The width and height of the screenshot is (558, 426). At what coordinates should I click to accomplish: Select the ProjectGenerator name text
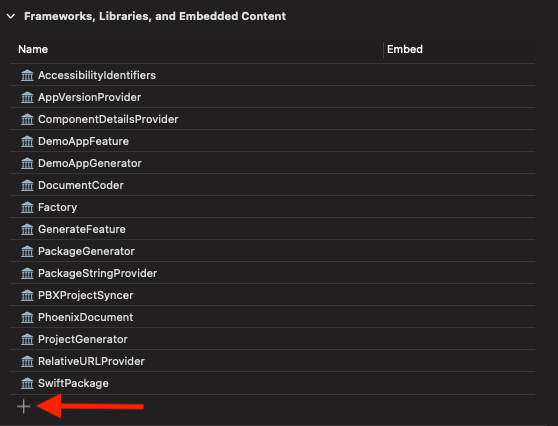point(83,340)
